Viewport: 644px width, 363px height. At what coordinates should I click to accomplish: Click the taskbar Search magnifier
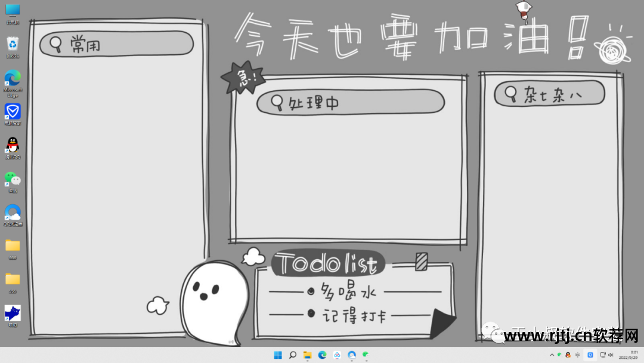click(x=293, y=355)
